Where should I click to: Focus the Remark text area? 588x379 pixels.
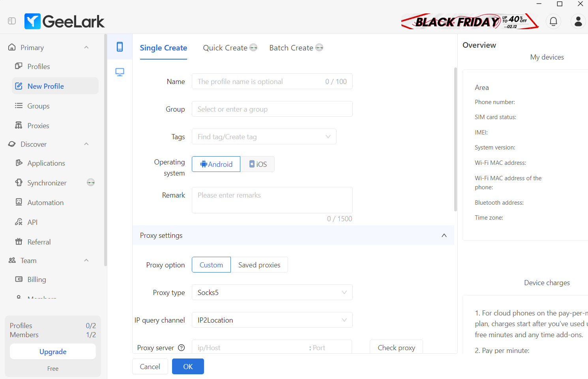click(x=272, y=200)
